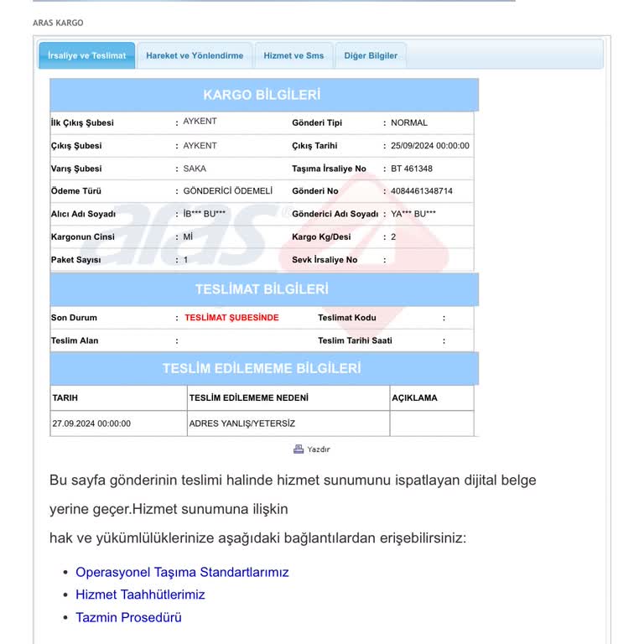The height and width of the screenshot is (644, 644).
Task: Open Operasyonel Taşıma Standartlarımız link
Action: pyautogui.click(x=182, y=572)
